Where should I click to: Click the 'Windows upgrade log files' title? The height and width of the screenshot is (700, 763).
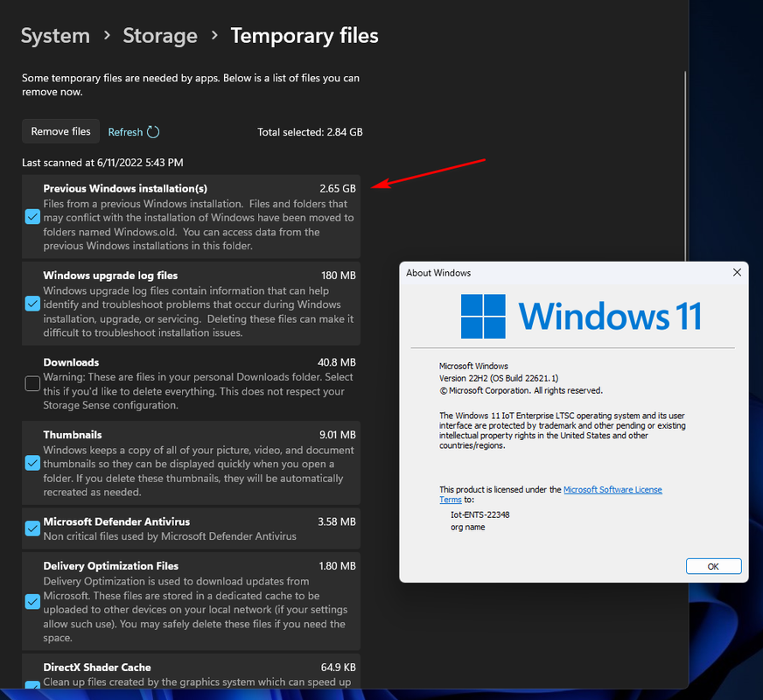pos(110,276)
